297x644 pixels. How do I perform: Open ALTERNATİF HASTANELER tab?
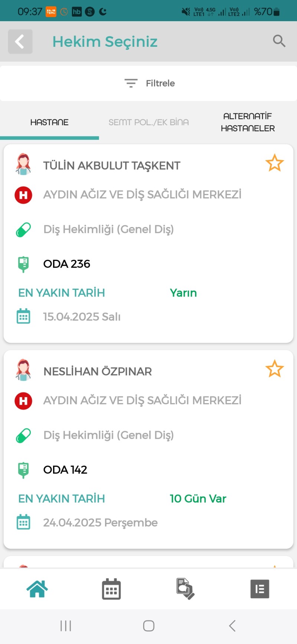(x=248, y=122)
